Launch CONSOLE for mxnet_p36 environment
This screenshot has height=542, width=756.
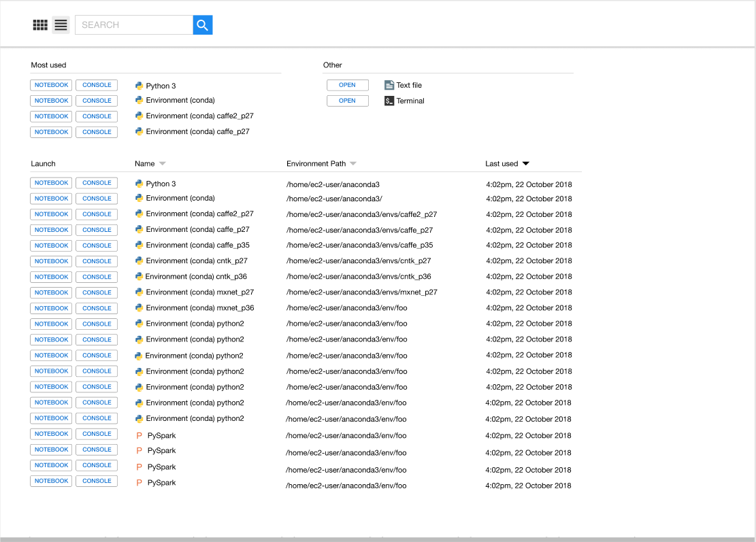pos(97,308)
